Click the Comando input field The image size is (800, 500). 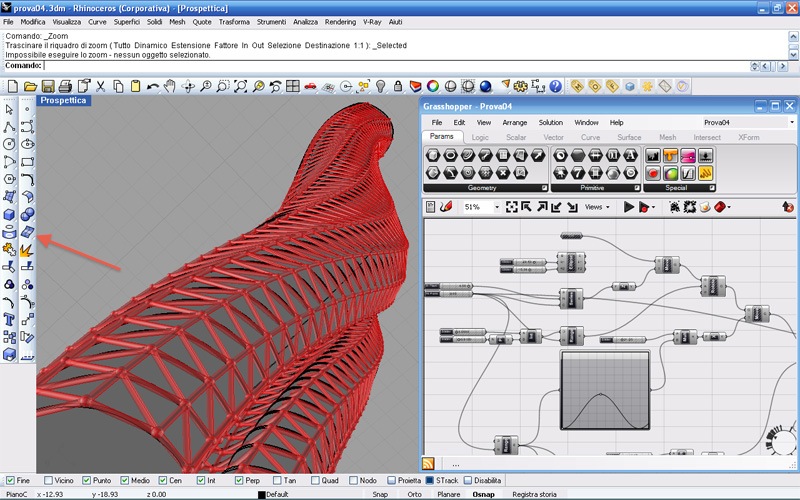point(395,65)
